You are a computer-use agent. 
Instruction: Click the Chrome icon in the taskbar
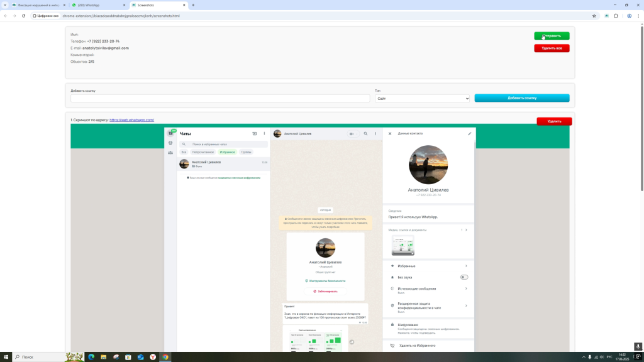tap(165, 357)
